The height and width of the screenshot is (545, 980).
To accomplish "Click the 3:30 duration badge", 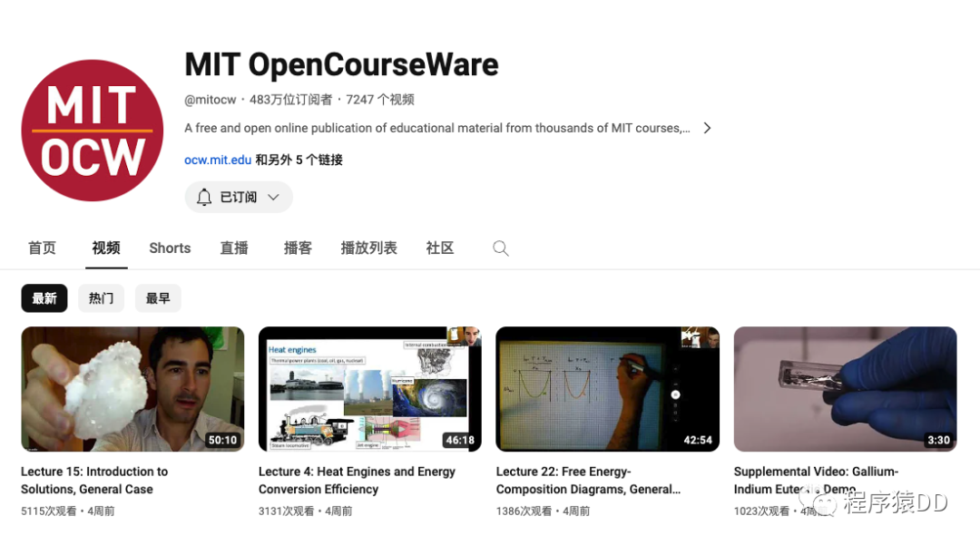I will [938, 440].
